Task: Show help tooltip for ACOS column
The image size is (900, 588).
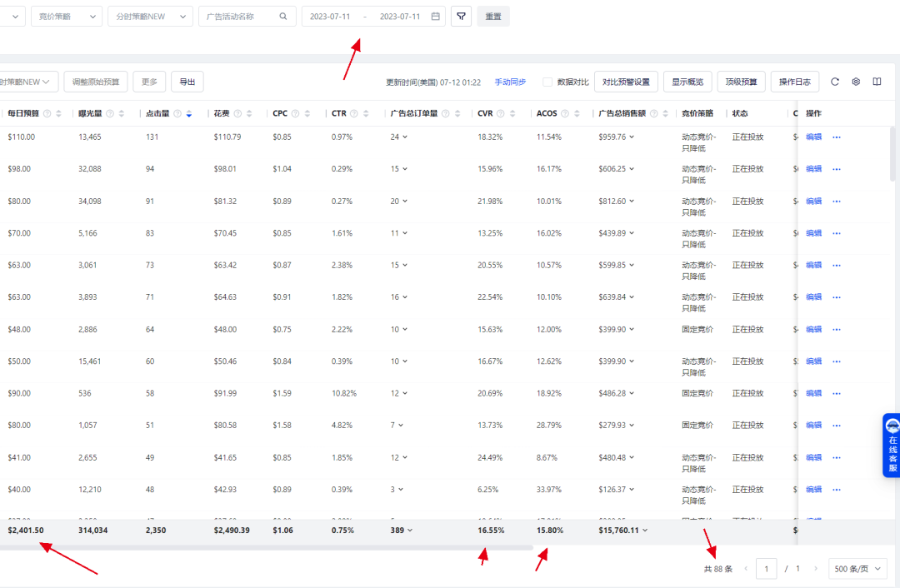Action: [565, 113]
